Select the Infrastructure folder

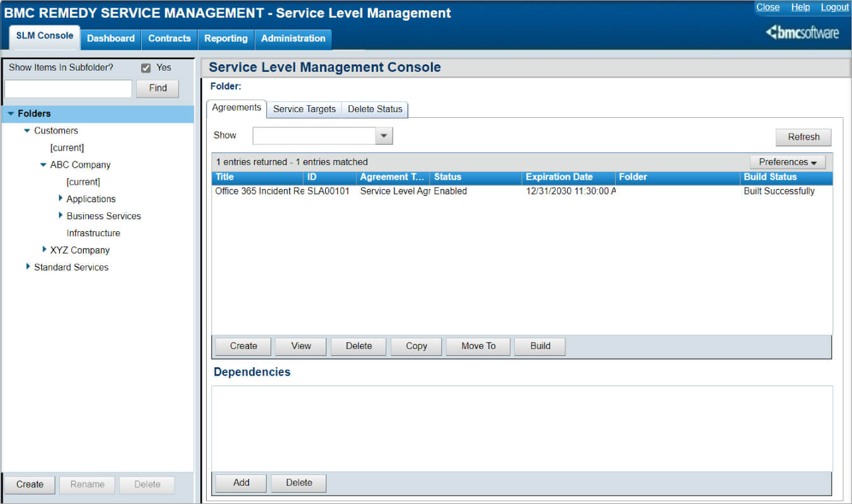pos(93,233)
